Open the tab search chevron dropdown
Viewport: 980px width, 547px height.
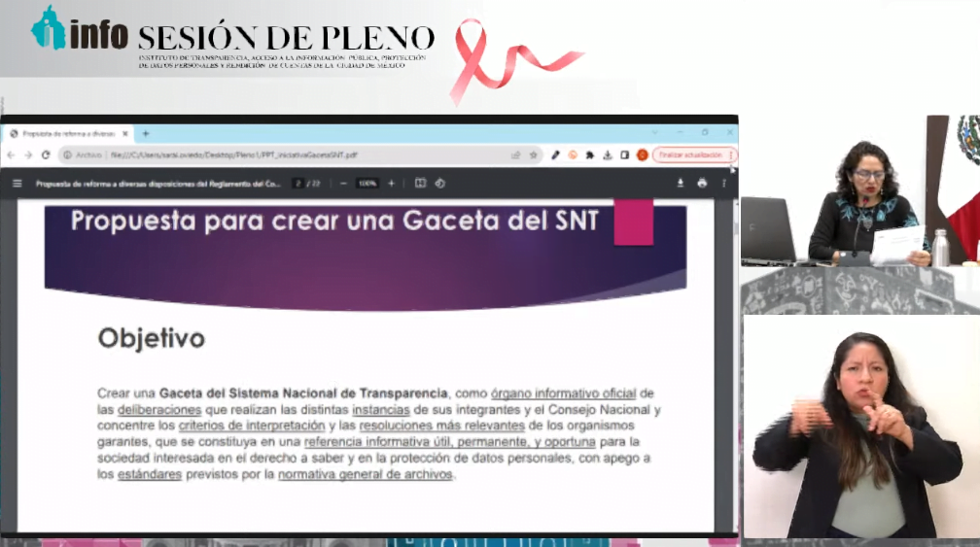click(x=654, y=133)
